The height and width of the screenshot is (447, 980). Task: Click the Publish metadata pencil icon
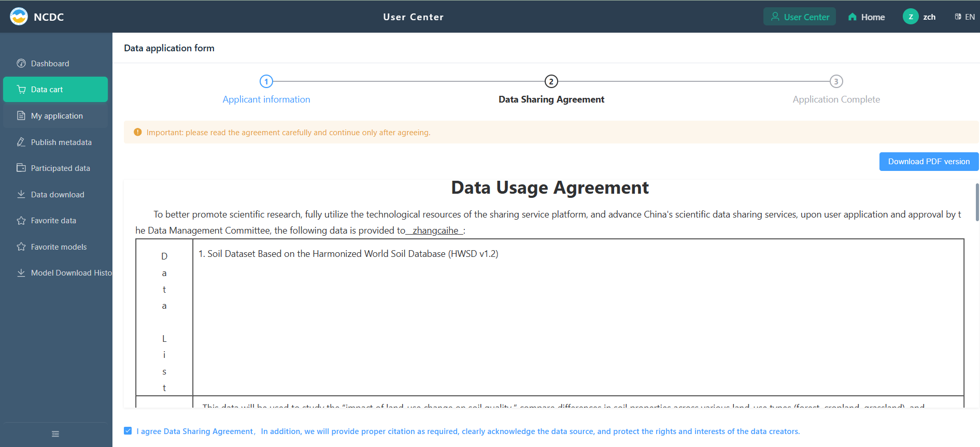coord(21,142)
